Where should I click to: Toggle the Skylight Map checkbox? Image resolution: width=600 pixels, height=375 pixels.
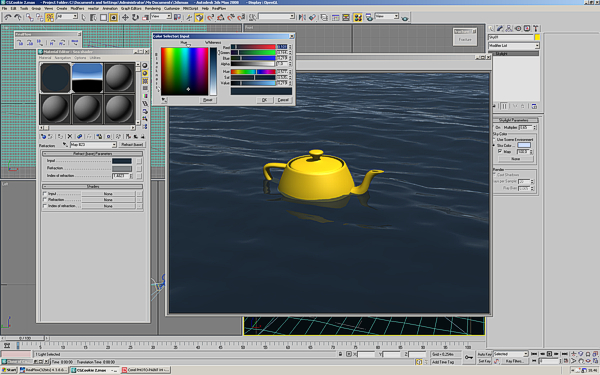pos(500,152)
